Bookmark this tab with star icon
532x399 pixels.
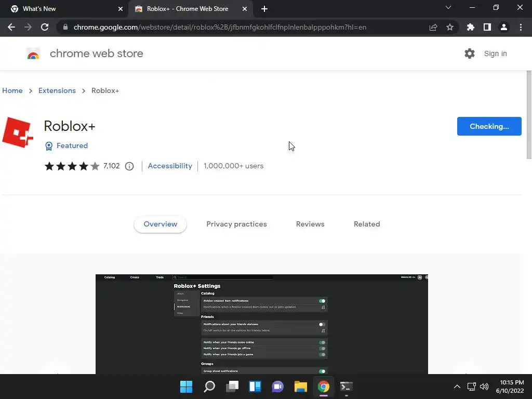450,27
